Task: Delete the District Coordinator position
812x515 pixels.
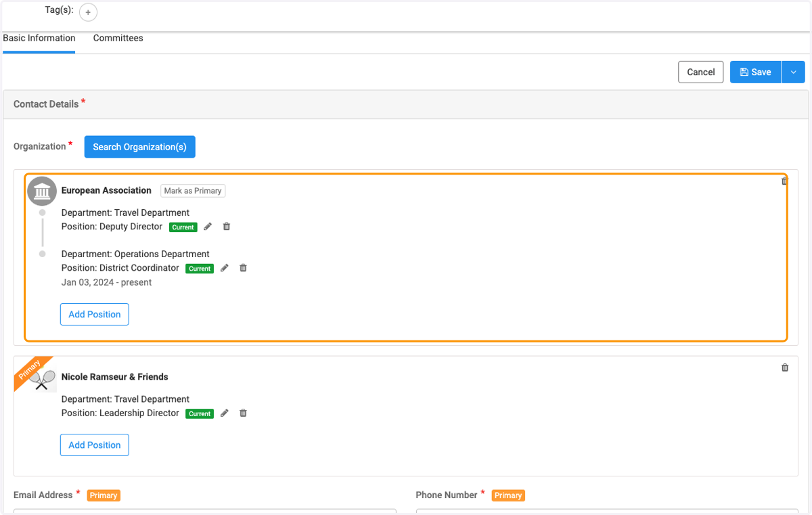Action: [x=244, y=268]
